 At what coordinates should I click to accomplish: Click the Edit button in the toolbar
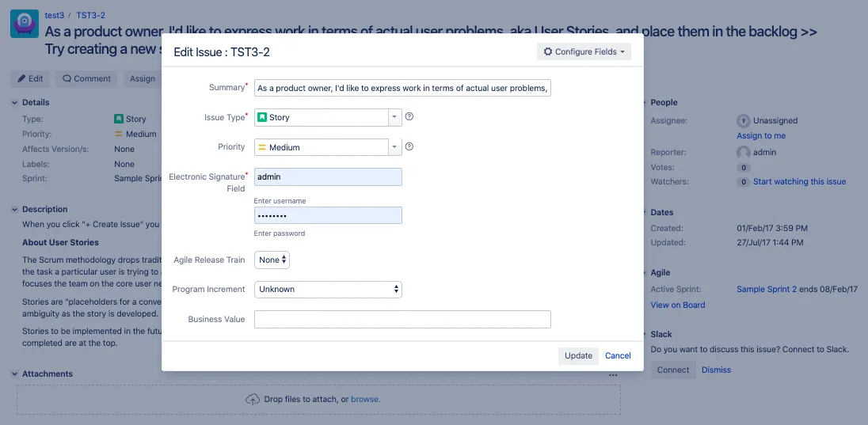(30, 78)
